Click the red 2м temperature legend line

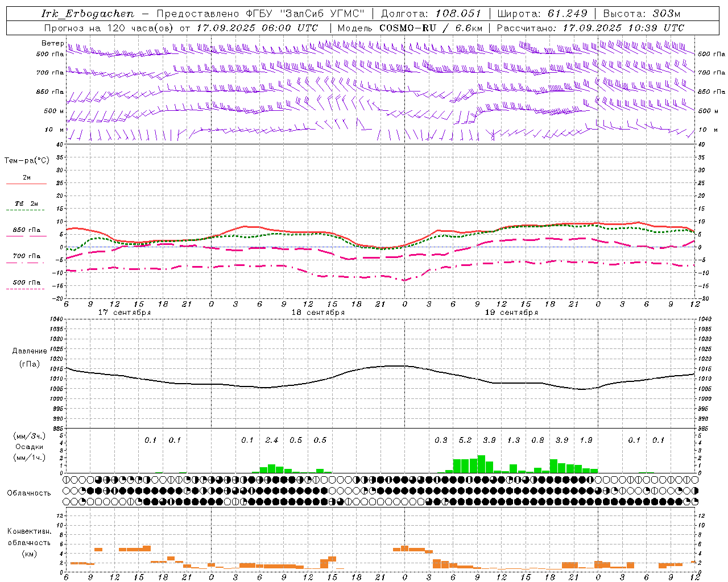[26, 184]
